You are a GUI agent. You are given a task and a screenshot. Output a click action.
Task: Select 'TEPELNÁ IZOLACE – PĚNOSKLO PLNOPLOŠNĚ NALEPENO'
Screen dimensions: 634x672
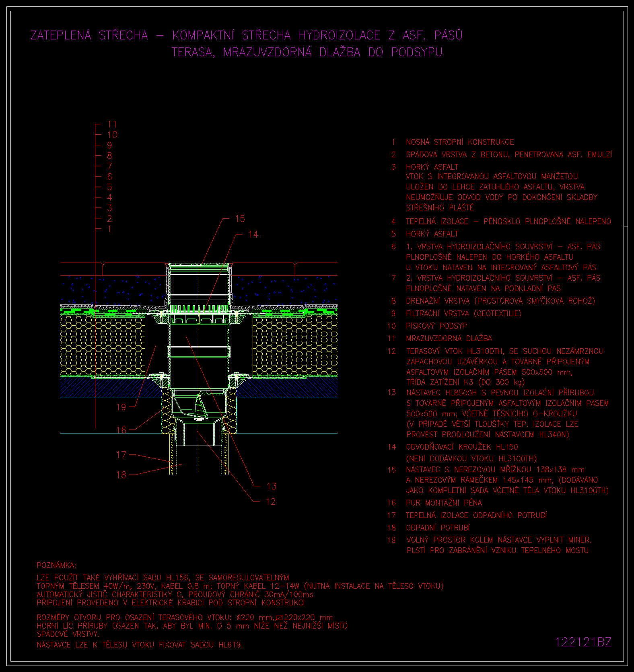click(x=508, y=221)
